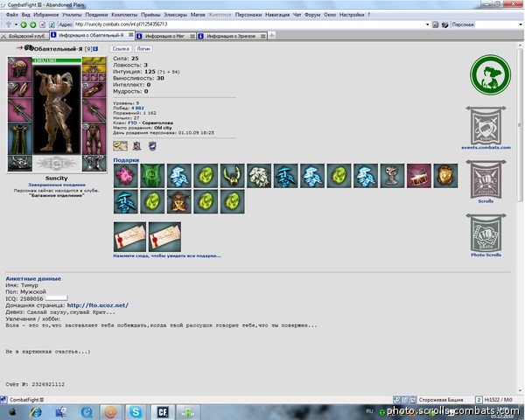Click the green circular woman emblem
This screenshot has width=525, height=420.
point(491,74)
